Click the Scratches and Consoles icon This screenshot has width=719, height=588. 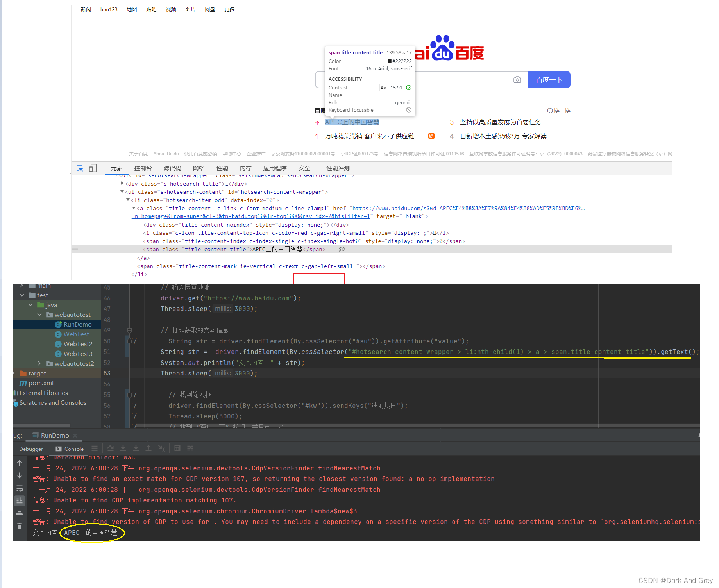[x=16, y=403]
